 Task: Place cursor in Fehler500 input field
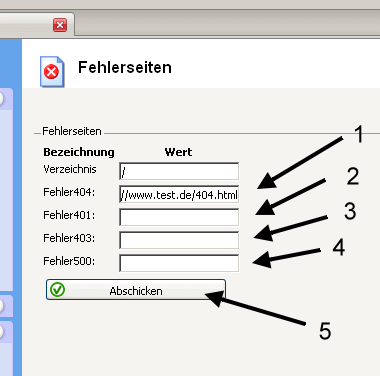[179, 263]
